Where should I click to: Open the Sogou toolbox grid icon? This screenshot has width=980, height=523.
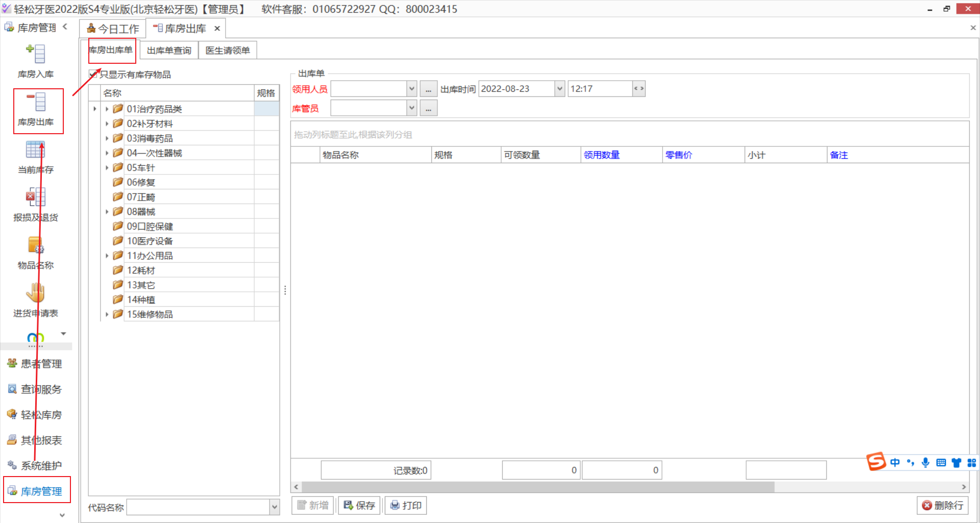[971, 463]
